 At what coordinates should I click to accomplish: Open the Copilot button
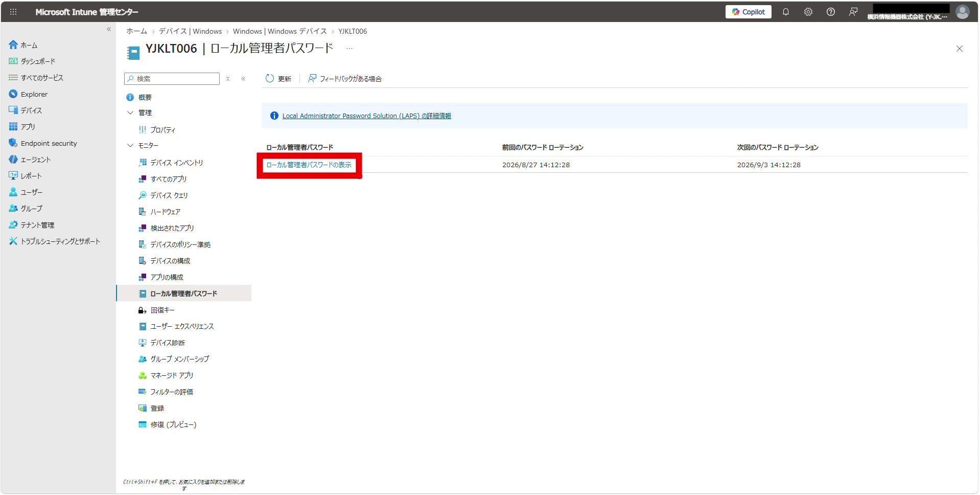pyautogui.click(x=748, y=12)
